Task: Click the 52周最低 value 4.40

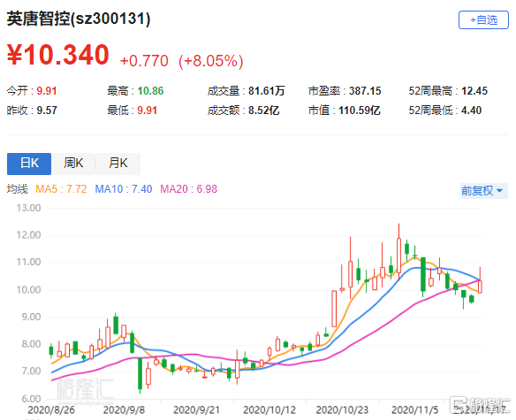Action: pos(471,111)
